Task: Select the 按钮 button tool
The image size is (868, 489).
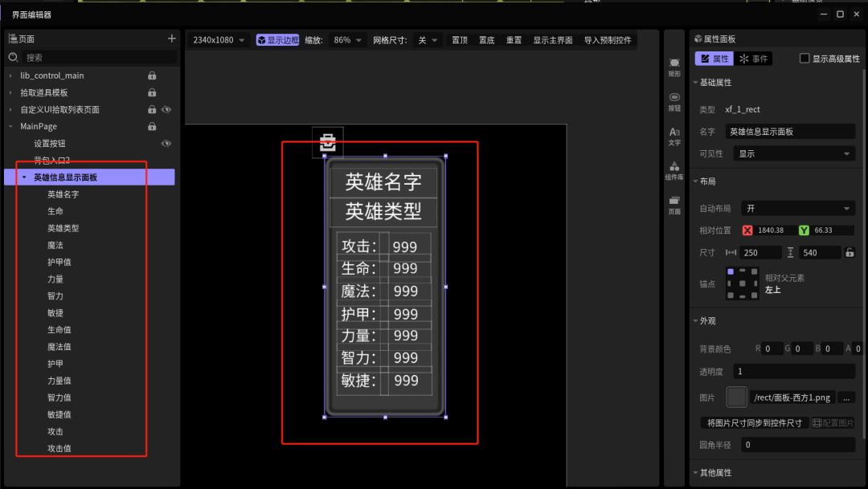Action: 674,102
